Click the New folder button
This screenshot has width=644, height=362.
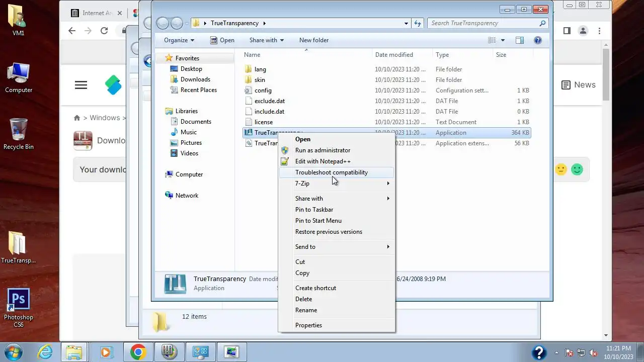314,40
